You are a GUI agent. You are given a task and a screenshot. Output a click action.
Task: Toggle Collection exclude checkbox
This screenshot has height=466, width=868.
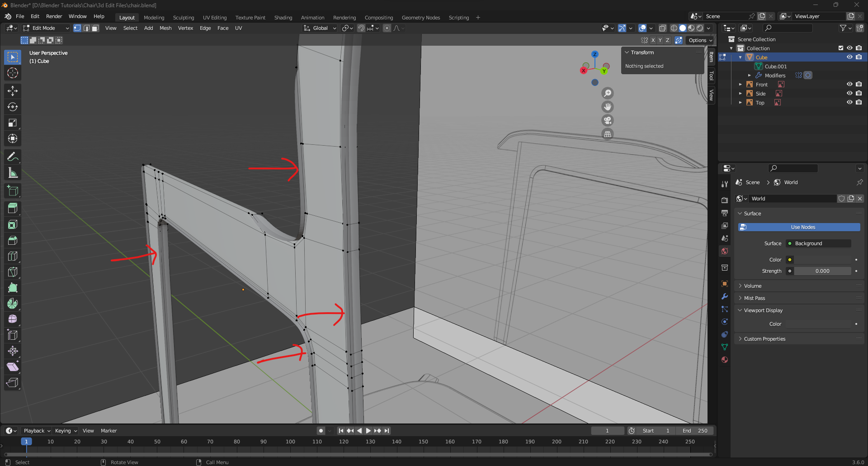tap(841, 48)
